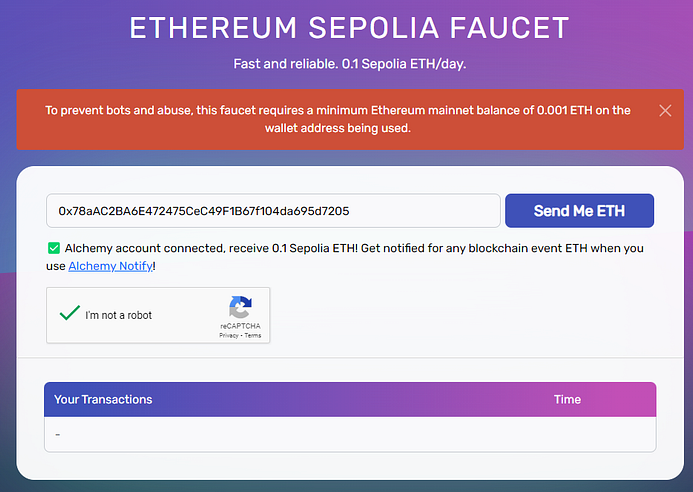Click the reCAPTCHA logo icon
This screenshot has width=693, height=492.
click(240, 307)
